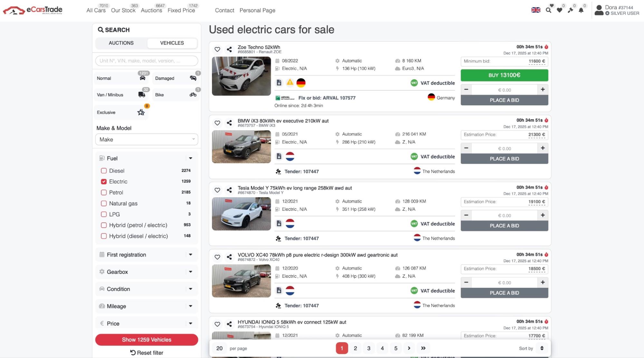644x358 pixels.
Task: Click the Buy 13100€ button
Action: click(x=504, y=75)
